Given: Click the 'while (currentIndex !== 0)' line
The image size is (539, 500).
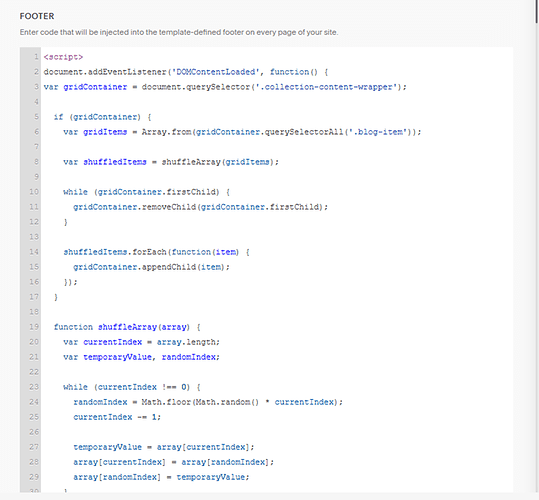Looking at the screenshot, I should (x=132, y=387).
